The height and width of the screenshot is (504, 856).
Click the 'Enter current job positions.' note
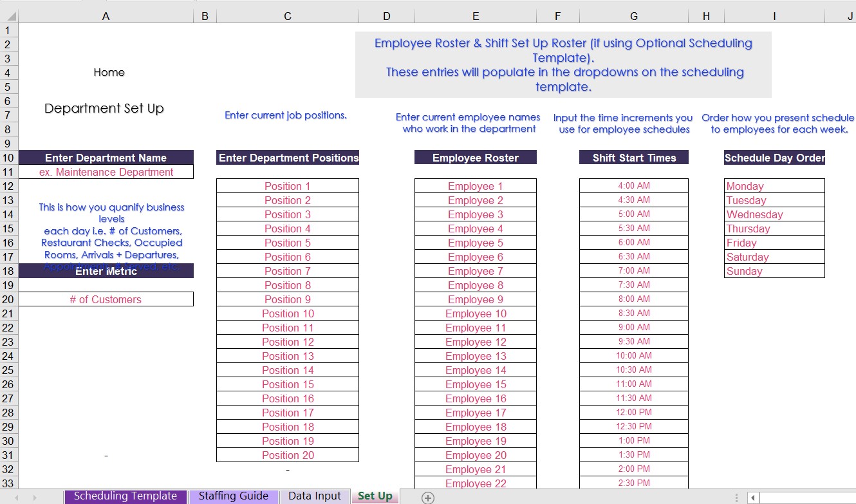tap(286, 115)
